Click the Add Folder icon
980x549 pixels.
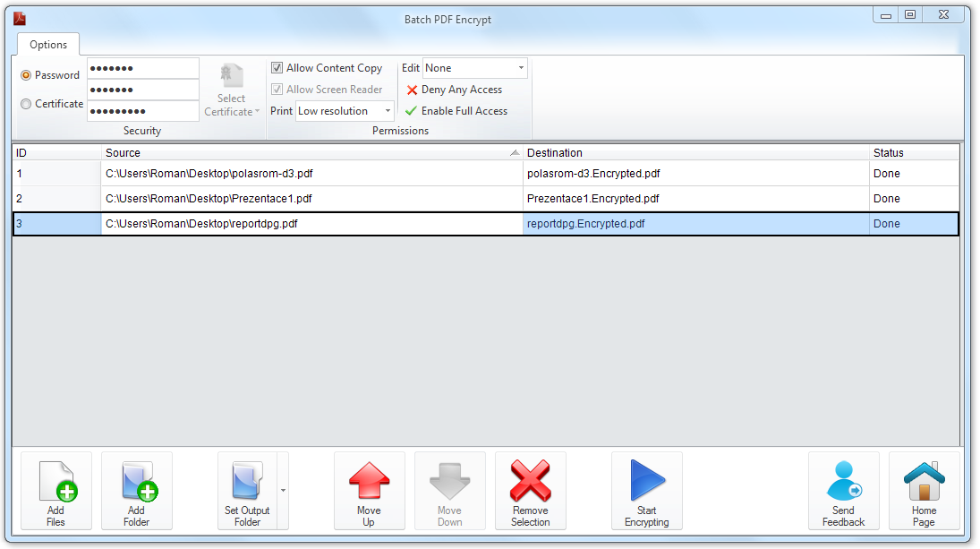[137, 491]
